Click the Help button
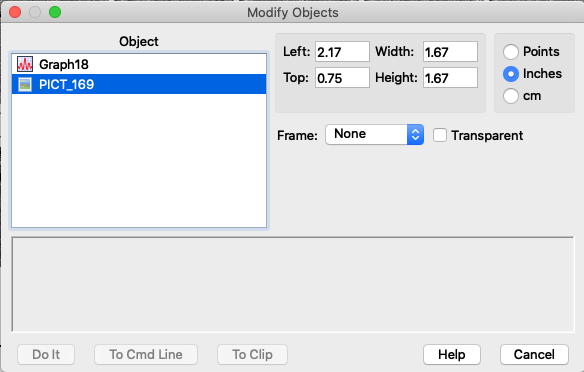 tap(452, 354)
